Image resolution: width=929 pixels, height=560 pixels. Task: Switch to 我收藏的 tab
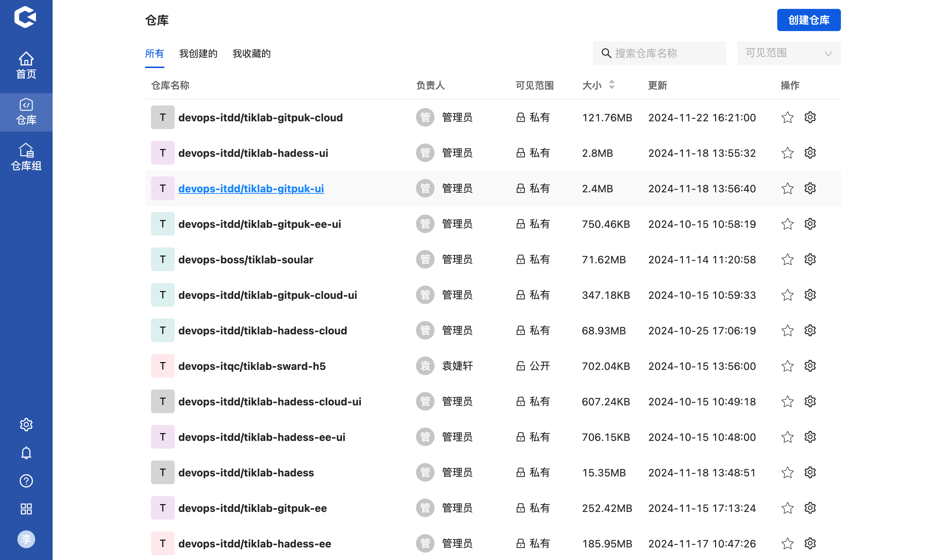[251, 54]
